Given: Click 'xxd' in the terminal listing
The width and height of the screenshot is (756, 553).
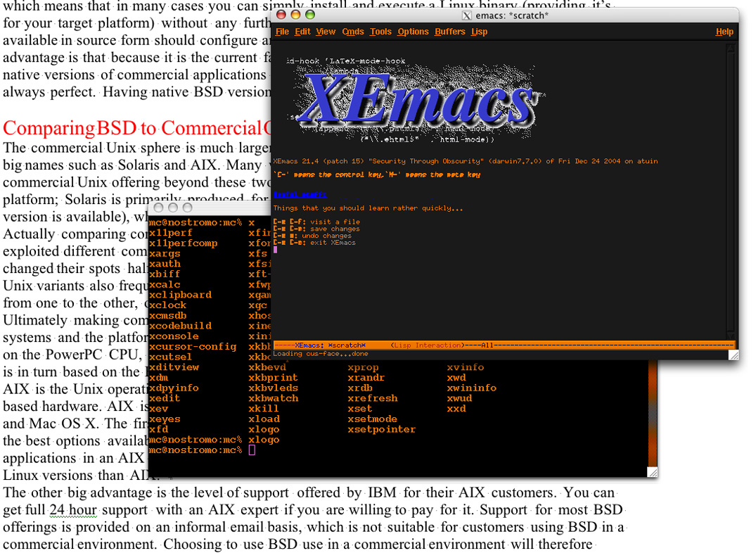Looking at the screenshot, I should (x=456, y=409).
